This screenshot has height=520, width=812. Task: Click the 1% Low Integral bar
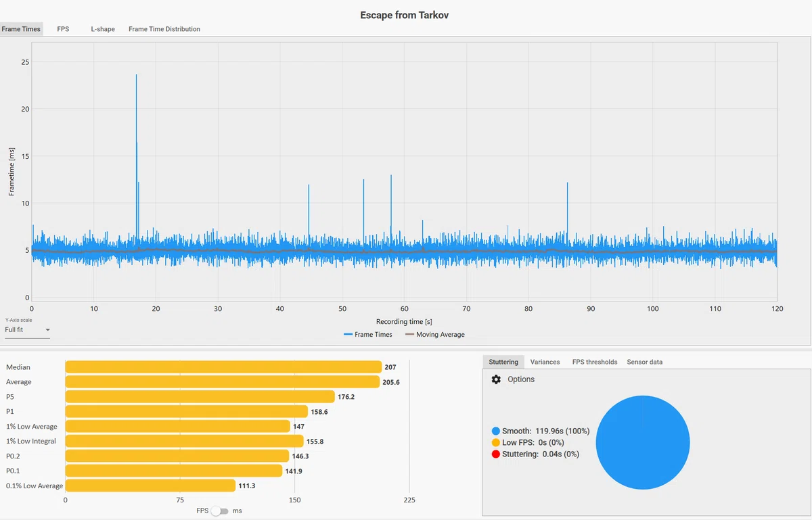[x=185, y=442]
